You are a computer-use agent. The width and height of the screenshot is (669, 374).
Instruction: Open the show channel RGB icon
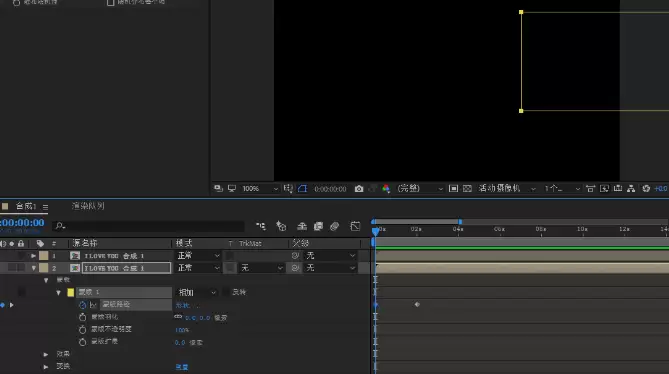386,188
